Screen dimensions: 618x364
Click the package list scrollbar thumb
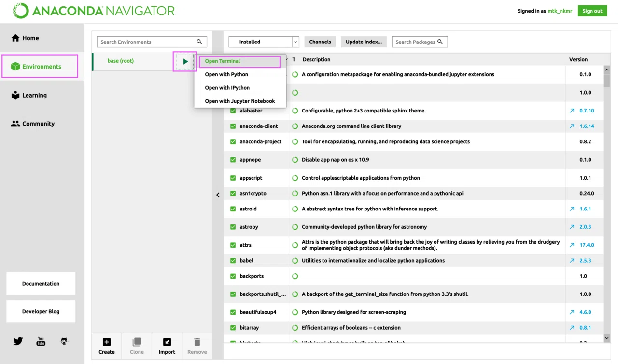pos(607,81)
